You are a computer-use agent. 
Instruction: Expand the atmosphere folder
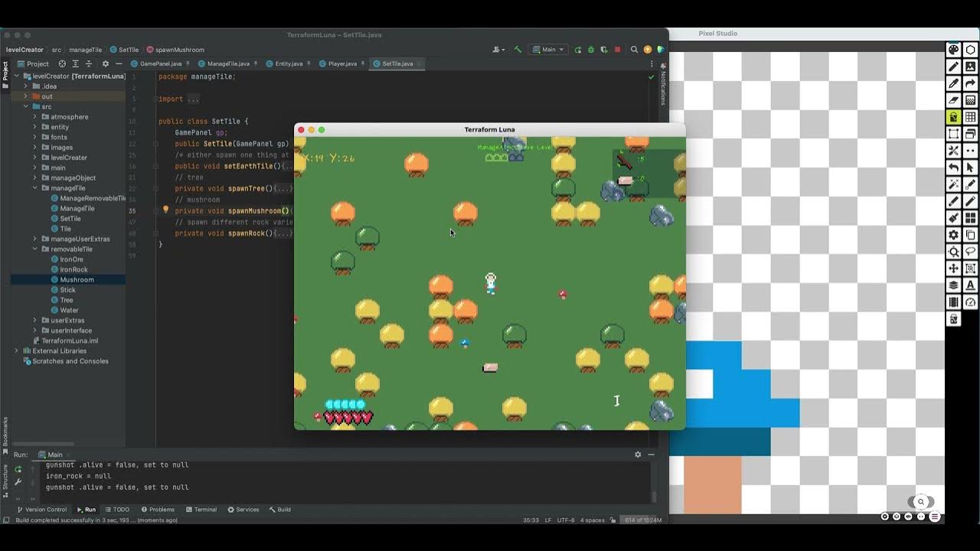pos(34,117)
